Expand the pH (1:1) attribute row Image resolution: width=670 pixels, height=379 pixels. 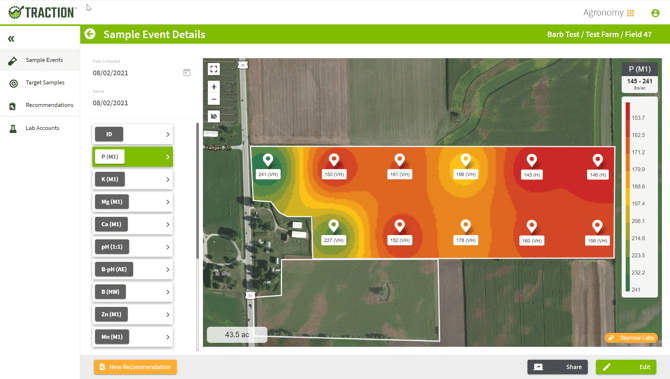coord(132,247)
